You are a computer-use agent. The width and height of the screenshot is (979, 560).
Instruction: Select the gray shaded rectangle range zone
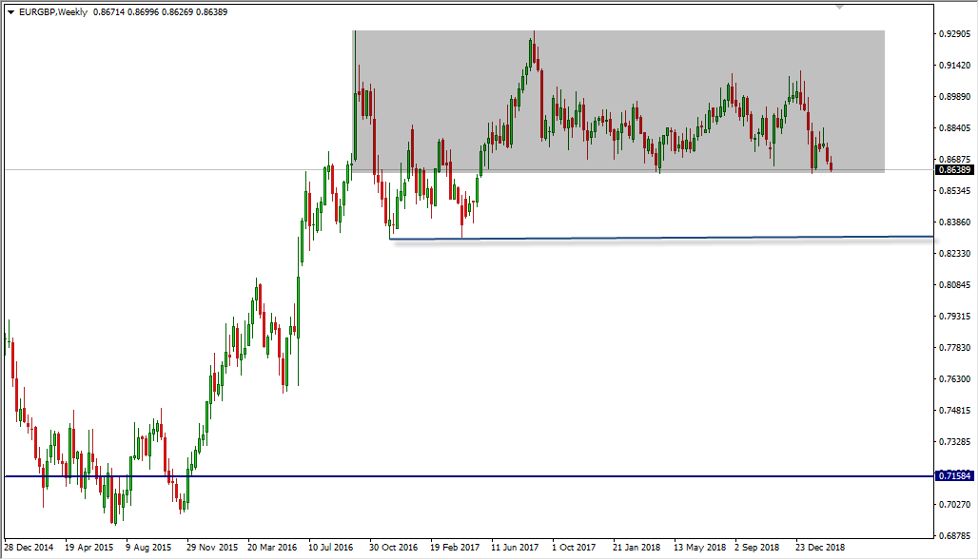pos(618,101)
